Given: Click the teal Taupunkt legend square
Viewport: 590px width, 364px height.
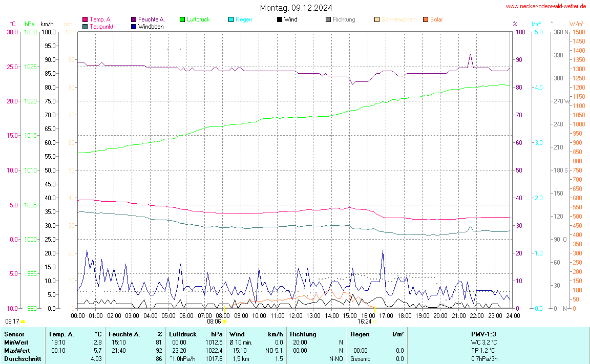Looking at the screenshot, I should pyautogui.click(x=85, y=27).
